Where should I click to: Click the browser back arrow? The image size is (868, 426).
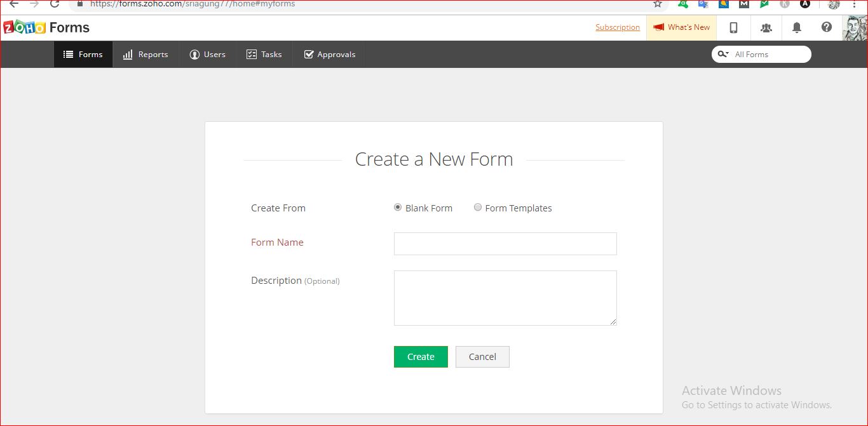13,4
